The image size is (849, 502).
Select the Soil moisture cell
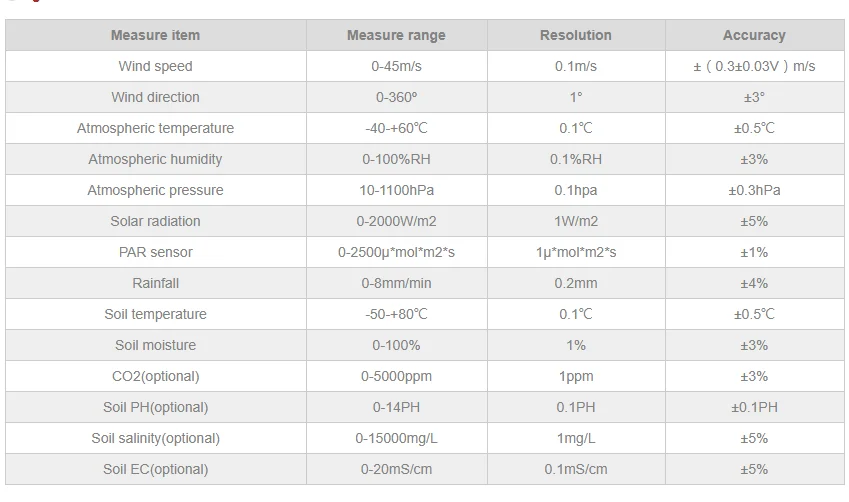tap(155, 345)
